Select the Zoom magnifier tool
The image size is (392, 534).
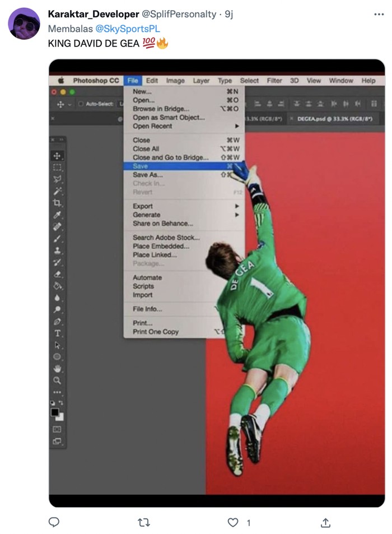click(57, 380)
